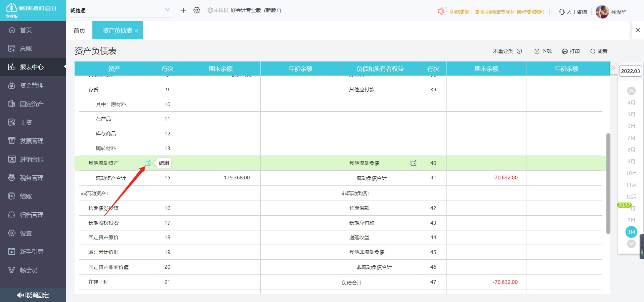Open 税务管理 module
The width and height of the screenshot is (644, 302).
[x=33, y=178]
